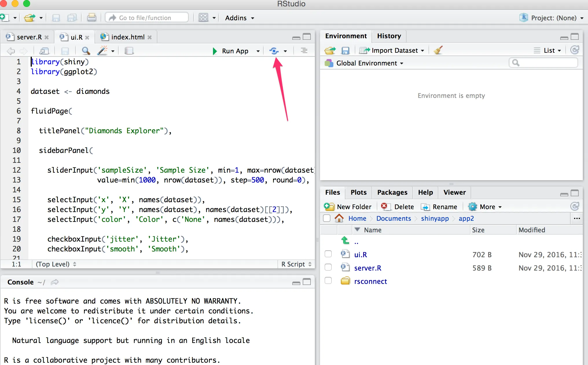Click the print icon in main toolbar

pos(91,18)
